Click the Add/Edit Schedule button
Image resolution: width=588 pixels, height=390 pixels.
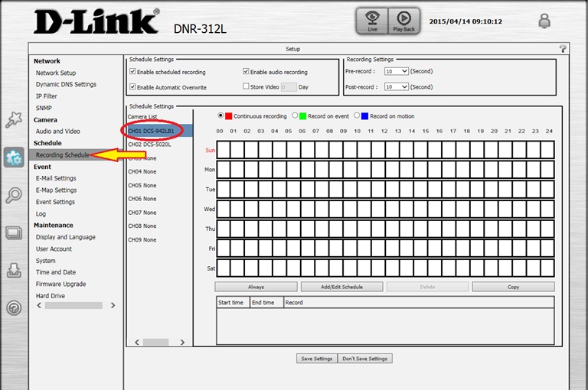tap(341, 287)
